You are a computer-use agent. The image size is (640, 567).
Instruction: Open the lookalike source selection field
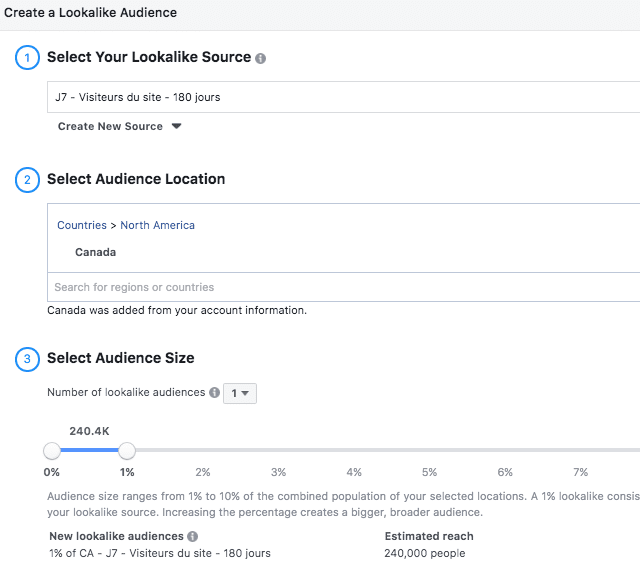(x=340, y=97)
